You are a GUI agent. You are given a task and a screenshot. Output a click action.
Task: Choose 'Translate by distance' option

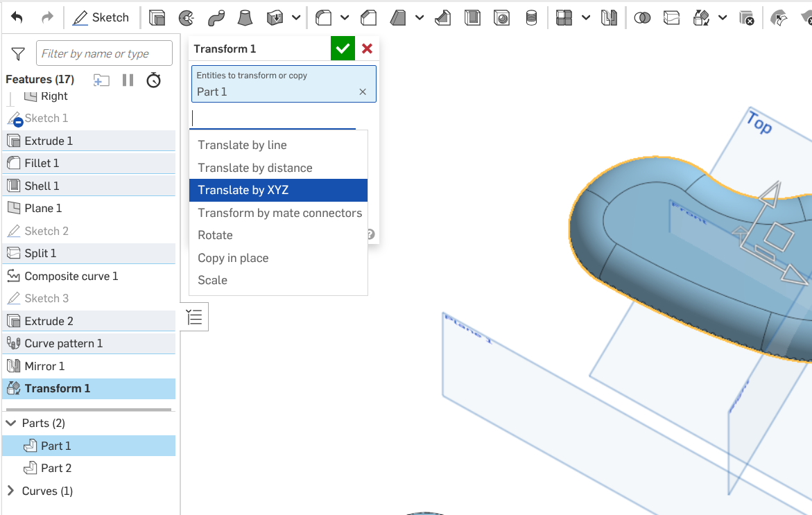point(279,168)
